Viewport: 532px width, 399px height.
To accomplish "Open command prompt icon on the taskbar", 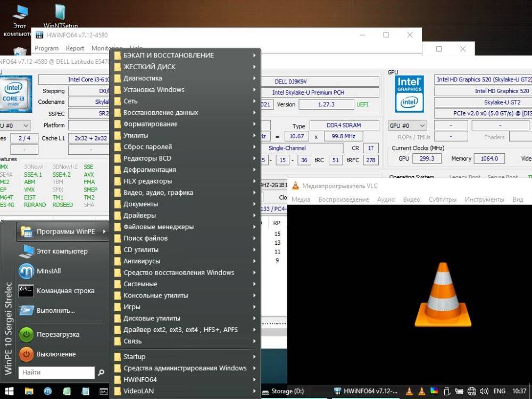I will click(104, 391).
